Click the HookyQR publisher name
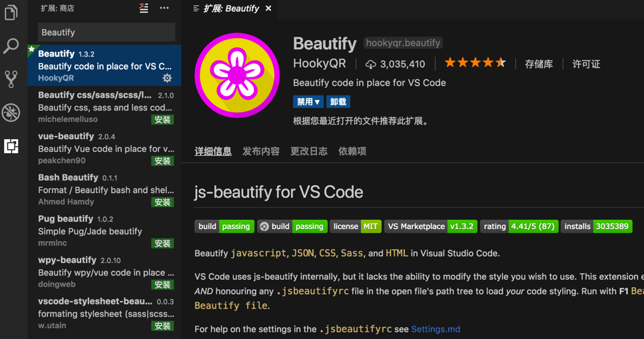 pos(319,63)
